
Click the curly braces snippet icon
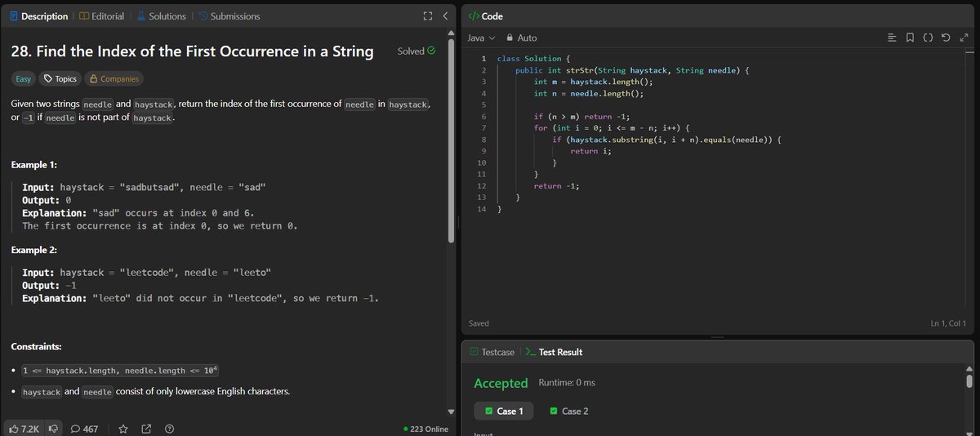coord(929,38)
